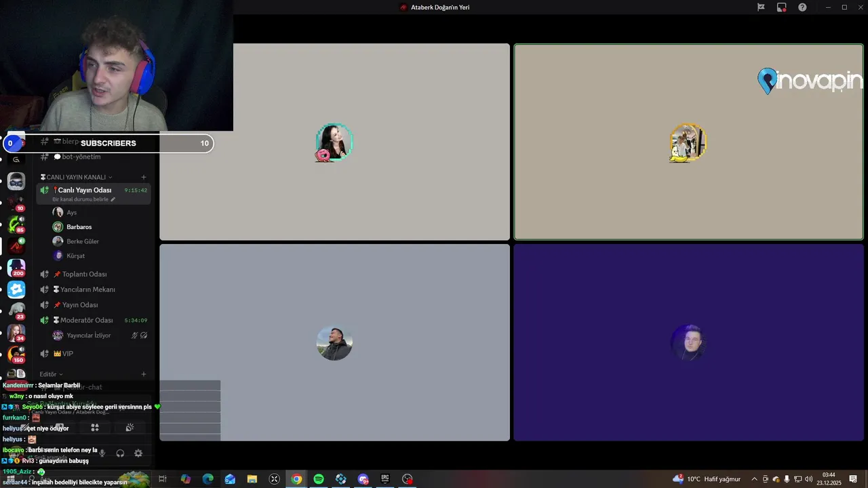Focus the bottom-right purple participant tile
Screen dimensions: 868x488
pos(688,342)
